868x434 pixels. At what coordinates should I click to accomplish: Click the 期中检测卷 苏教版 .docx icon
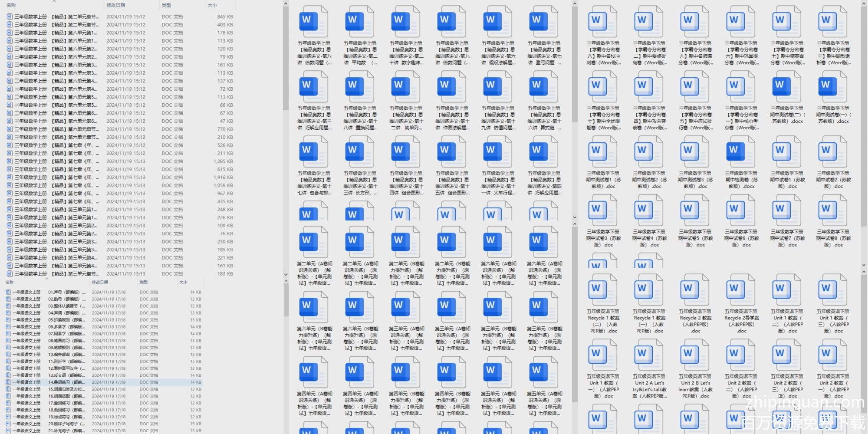point(740,152)
